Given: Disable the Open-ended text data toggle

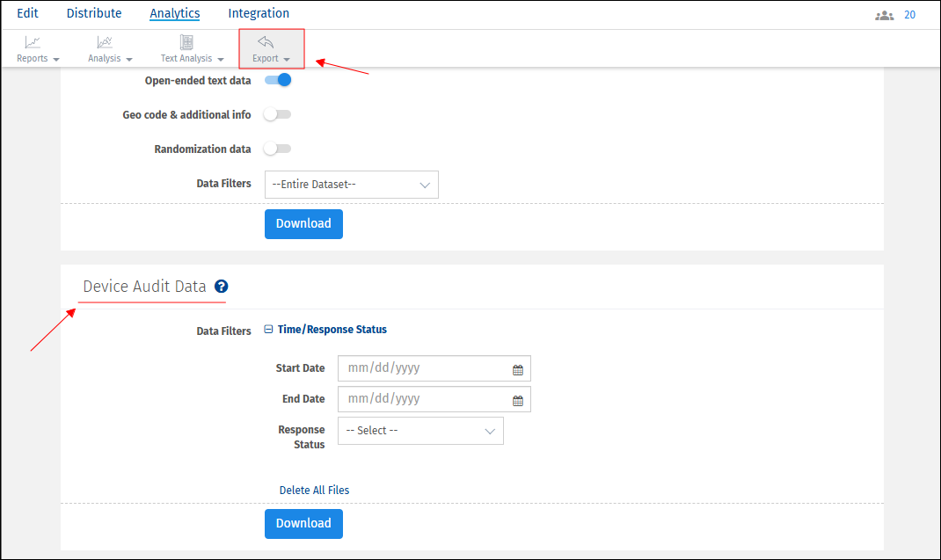Looking at the screenshot, I should pos(278,80).
